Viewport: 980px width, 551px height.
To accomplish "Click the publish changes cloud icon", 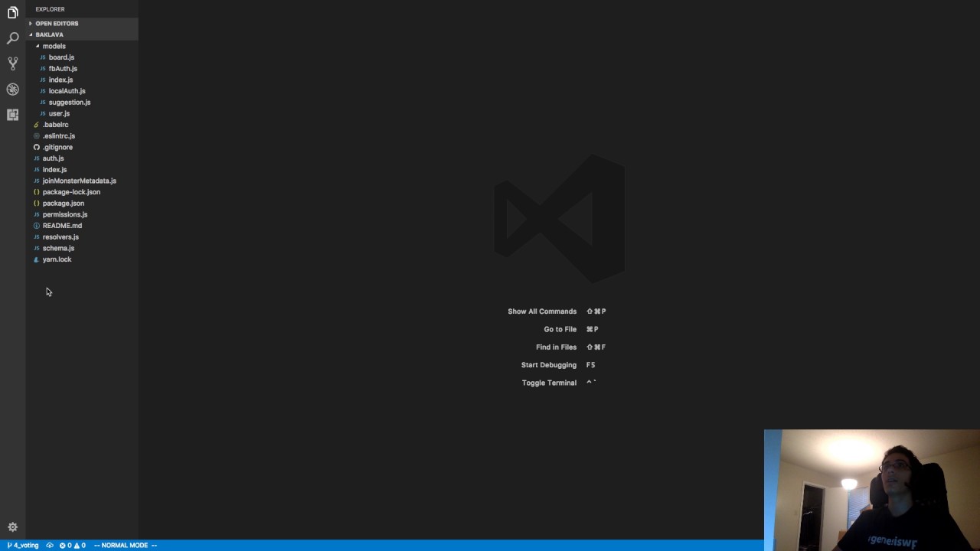I will [50, 546].
